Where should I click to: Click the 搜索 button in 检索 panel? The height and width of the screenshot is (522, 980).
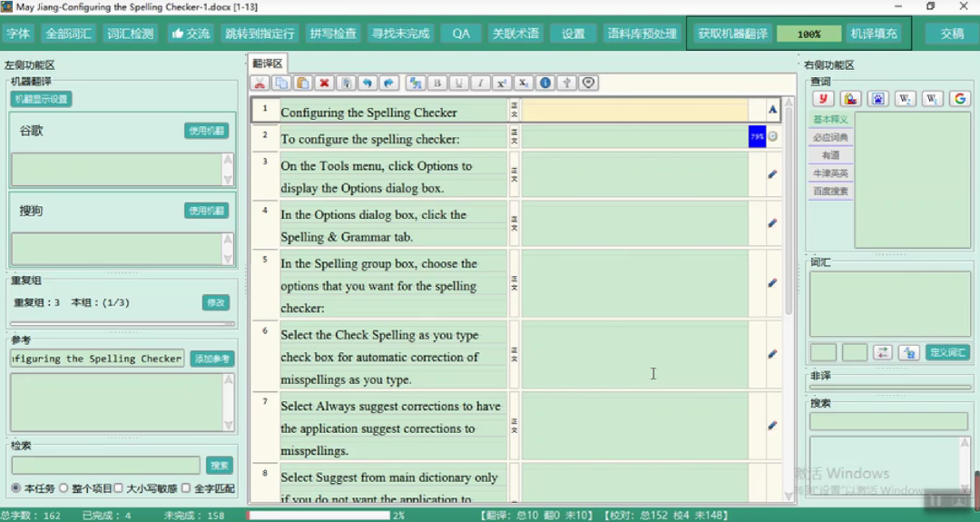[220, 465]
